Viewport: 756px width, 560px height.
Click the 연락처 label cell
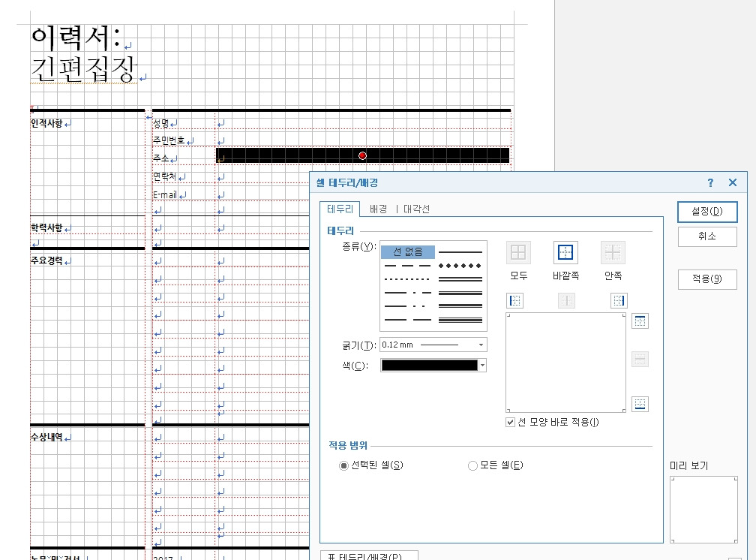(165, 176)
